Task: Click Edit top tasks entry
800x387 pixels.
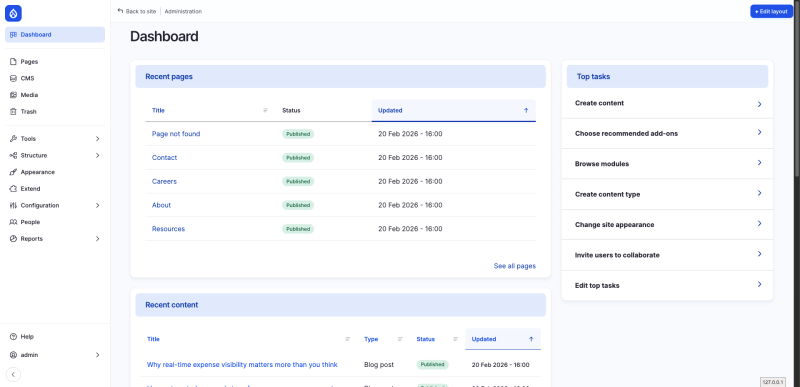Action: point(667,286)
